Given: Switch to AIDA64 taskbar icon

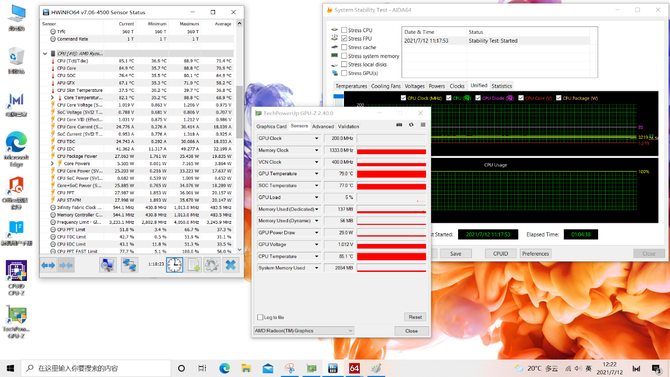Looking at the screenshot, I should tap(354, 368).
